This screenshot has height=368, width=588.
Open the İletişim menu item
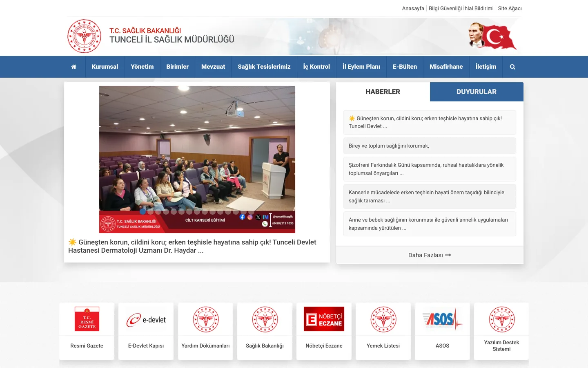[x=486, y=67]
